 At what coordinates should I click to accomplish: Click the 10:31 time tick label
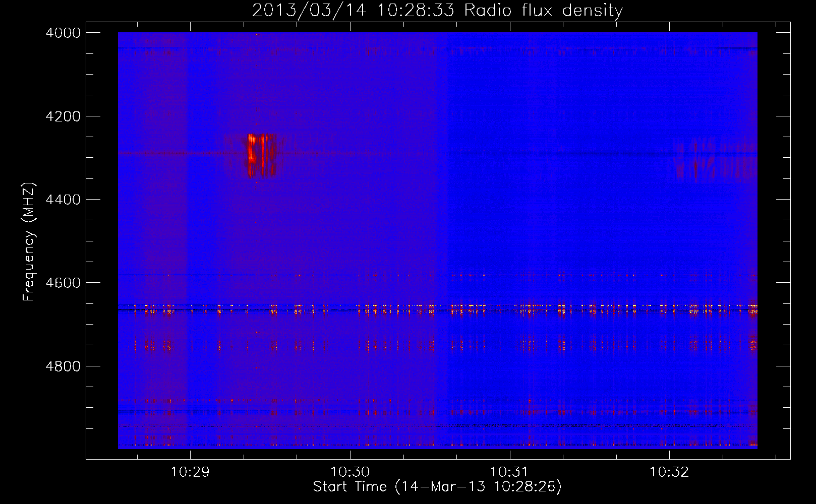[x=509, y=472]
